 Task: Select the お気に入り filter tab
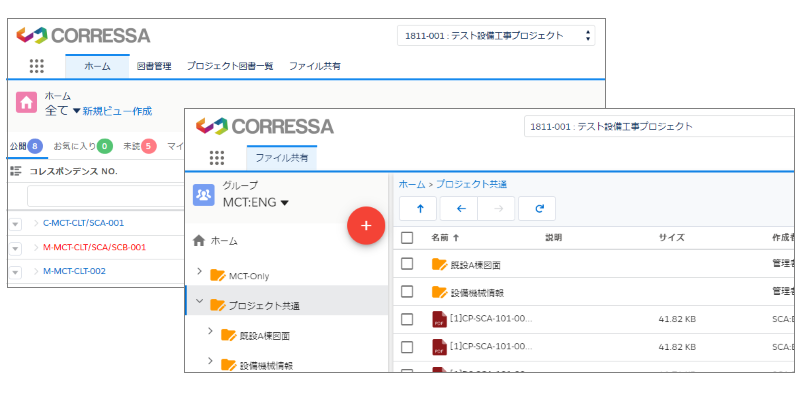[83, 147]
